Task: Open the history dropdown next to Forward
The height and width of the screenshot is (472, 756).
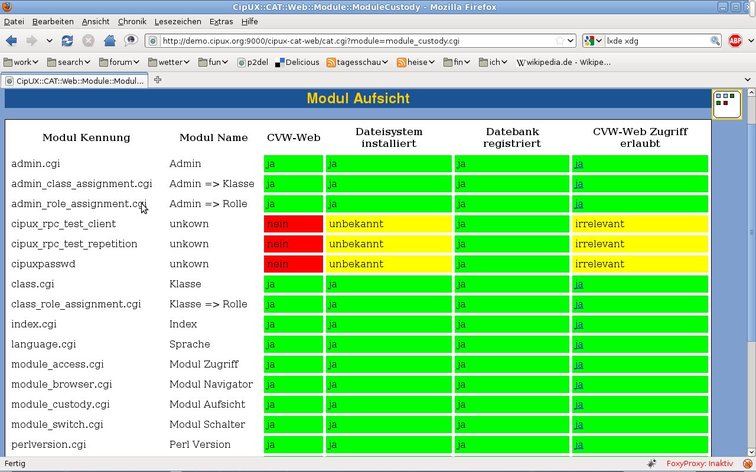Action: tap(49, 41)
